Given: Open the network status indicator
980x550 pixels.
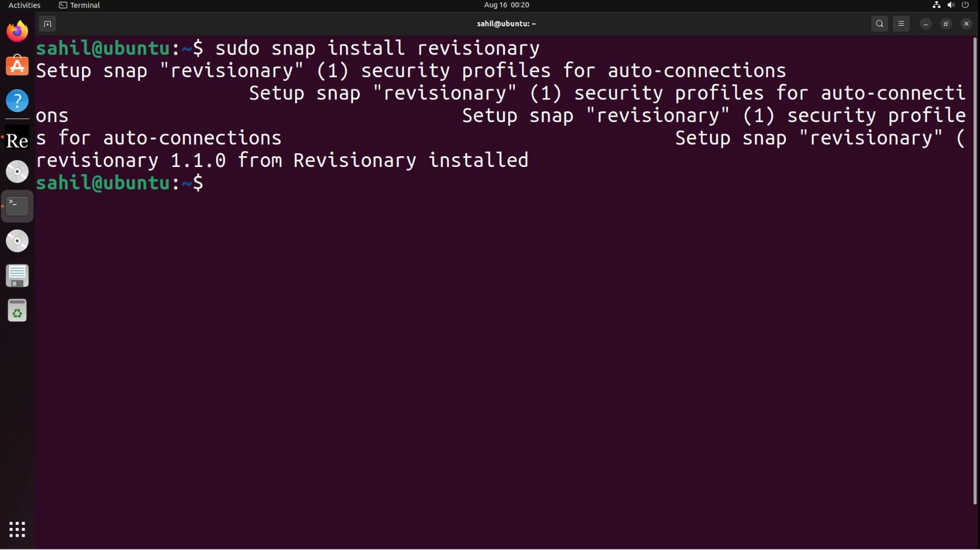Looking at the screenshot, I should 936,5.
